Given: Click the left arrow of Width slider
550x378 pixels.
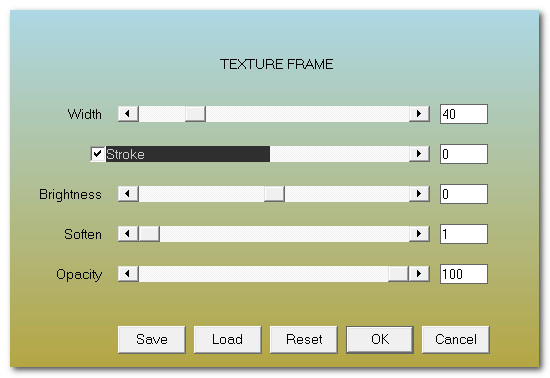Looking at the screenshot, I should [128, 114].
